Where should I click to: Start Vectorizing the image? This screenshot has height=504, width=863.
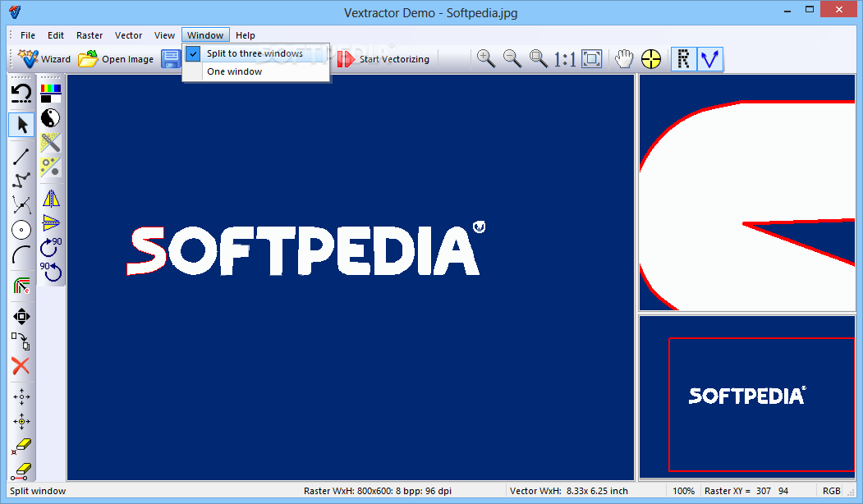tap(383, 59)
